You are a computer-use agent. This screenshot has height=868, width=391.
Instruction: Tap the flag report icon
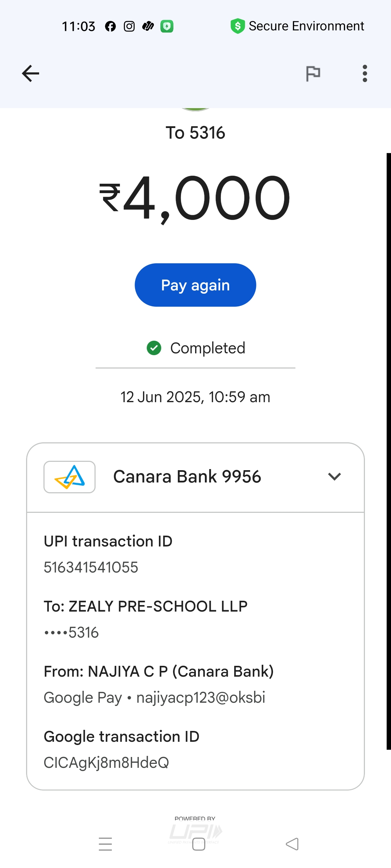point(313,74)
